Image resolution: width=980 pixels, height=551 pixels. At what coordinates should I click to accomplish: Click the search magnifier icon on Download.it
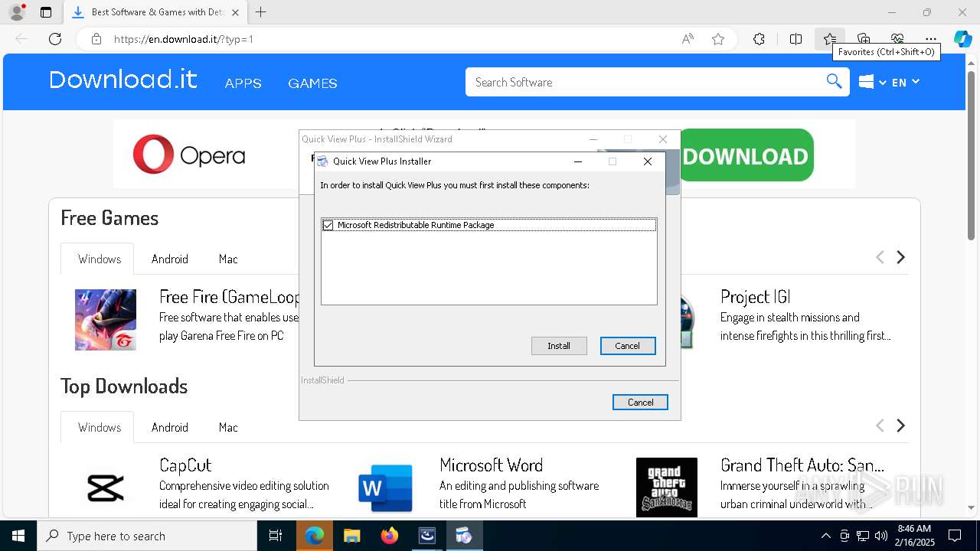pos(834,82)
